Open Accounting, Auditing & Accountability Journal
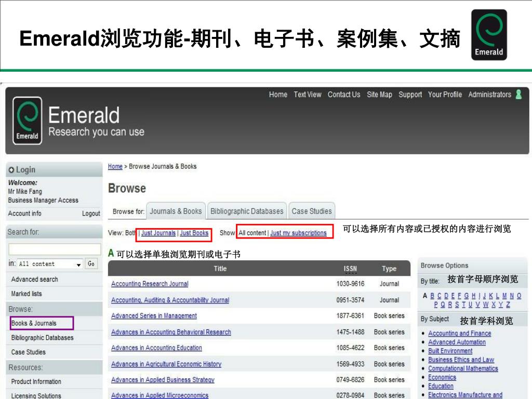The width and height of the screenshot is (532, 399). (x=170, y=300)
